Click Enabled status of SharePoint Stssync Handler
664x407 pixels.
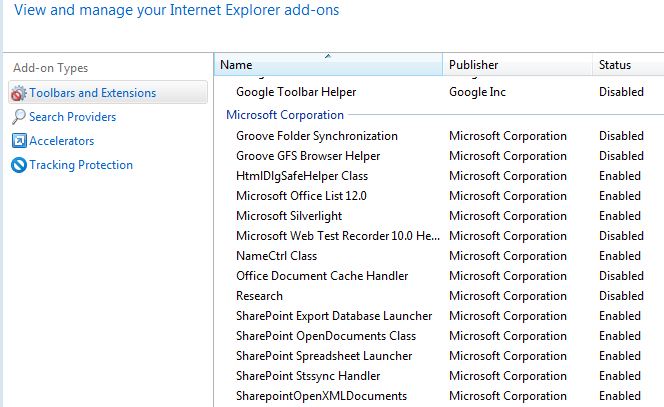click(x=620, y=376)
